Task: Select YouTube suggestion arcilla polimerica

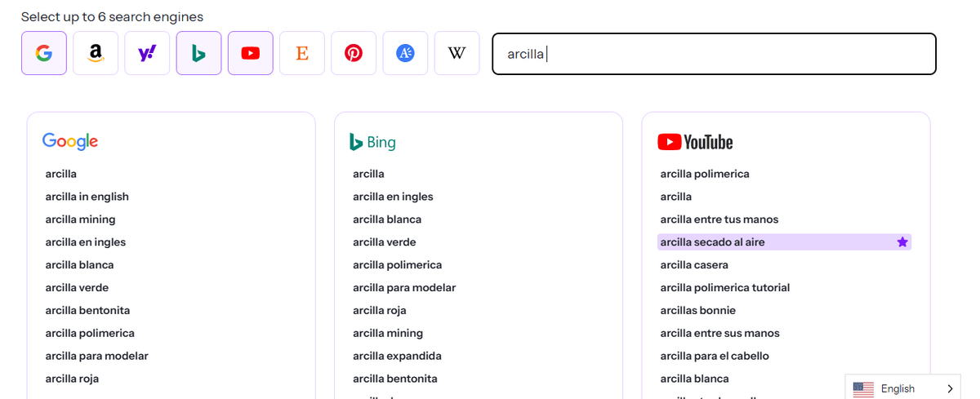Action: coord(705,174)
